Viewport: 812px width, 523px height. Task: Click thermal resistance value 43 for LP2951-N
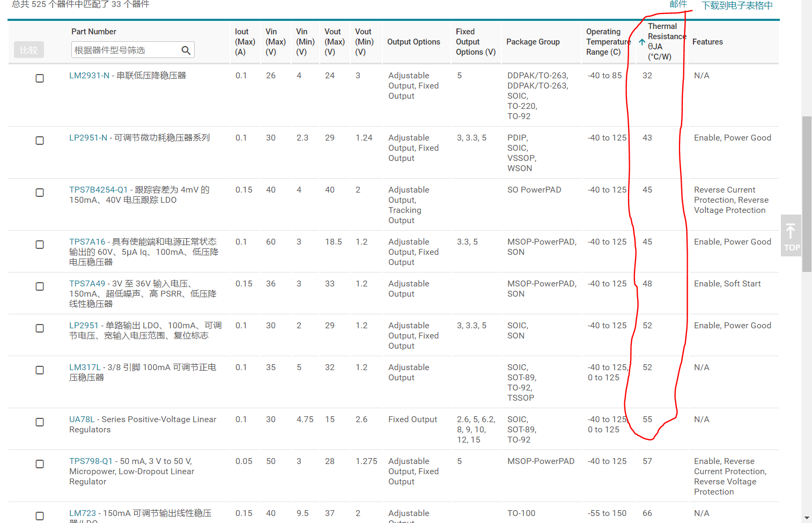(647, 138)
